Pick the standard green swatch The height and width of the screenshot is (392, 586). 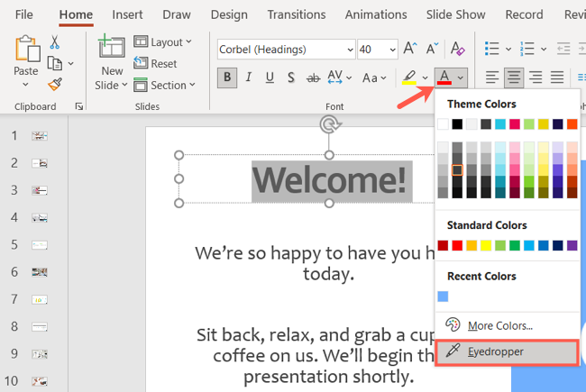[x=515, y=245]
